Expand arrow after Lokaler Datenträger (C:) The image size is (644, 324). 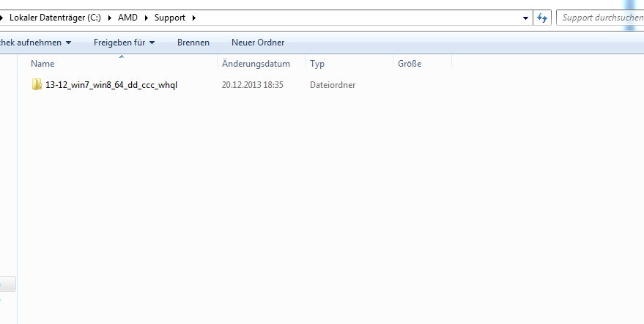pos(110,18)
